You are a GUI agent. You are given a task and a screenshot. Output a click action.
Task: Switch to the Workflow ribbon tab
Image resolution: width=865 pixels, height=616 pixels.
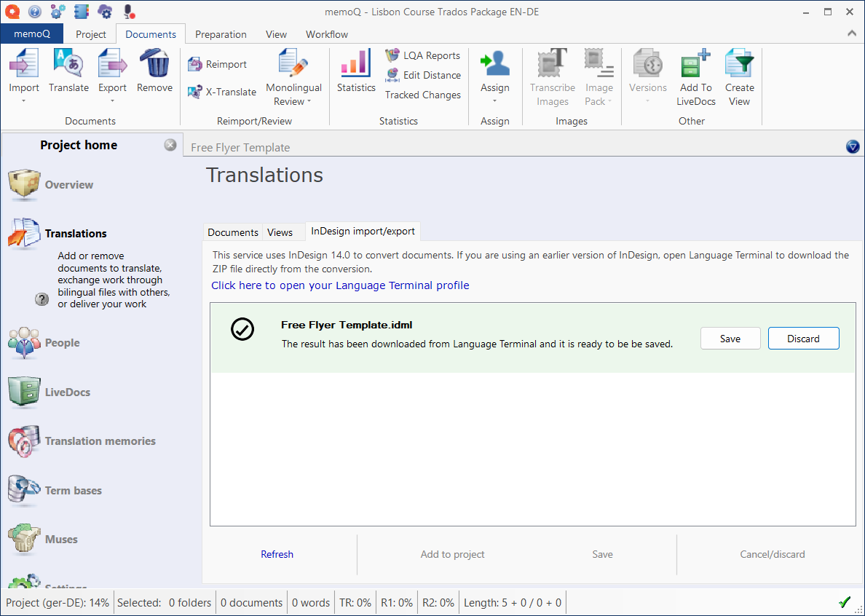tap(327, 34)
